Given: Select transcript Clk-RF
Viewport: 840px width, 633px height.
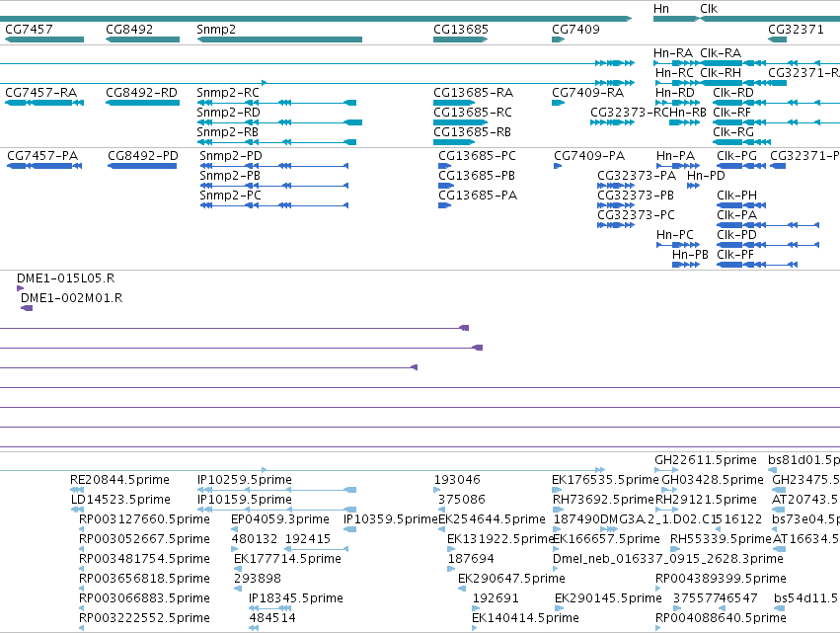Looking at the screenshot, I should (731, 113).
